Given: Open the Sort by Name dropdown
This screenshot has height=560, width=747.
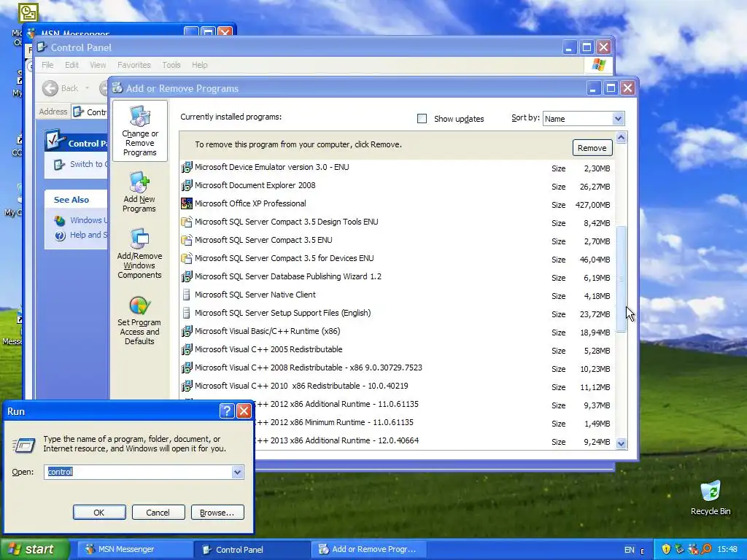Looking at the screenshot, I should [617, 119].
